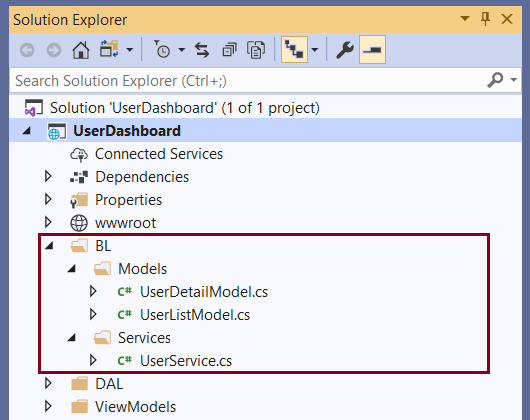This screenshot has height=420, width=530.
Task: Click the Back navigation arrow
Action: 27,50
